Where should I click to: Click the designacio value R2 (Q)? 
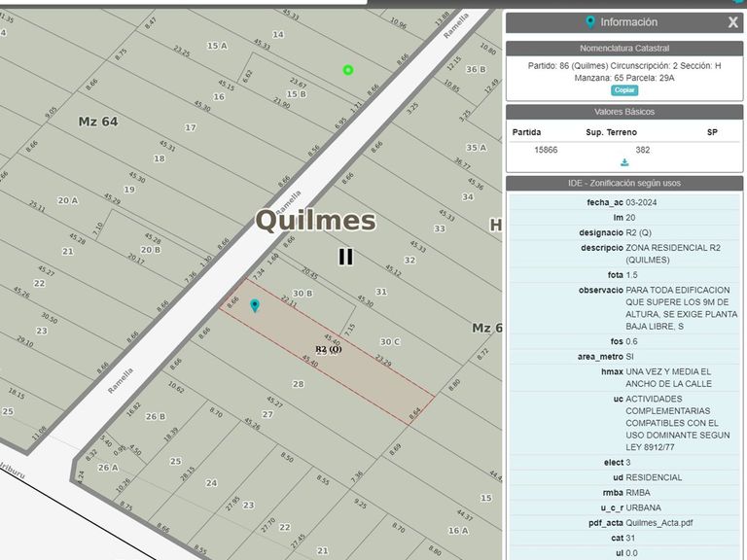coord(638,232)
